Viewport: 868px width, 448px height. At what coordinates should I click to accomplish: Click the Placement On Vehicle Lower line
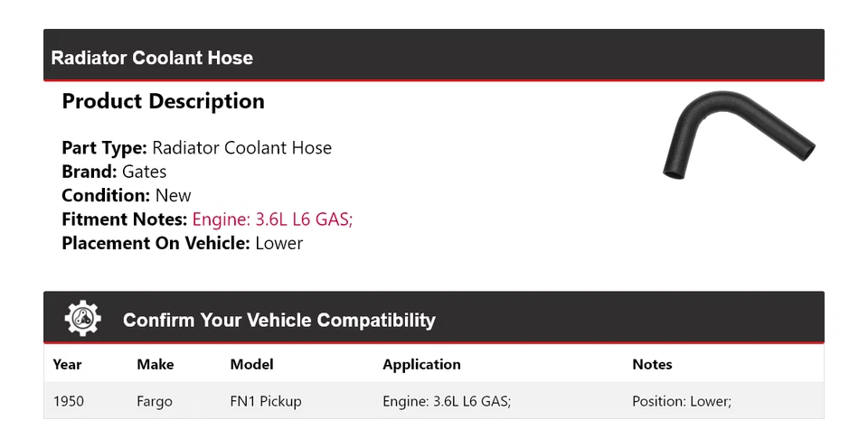point(182,243)
